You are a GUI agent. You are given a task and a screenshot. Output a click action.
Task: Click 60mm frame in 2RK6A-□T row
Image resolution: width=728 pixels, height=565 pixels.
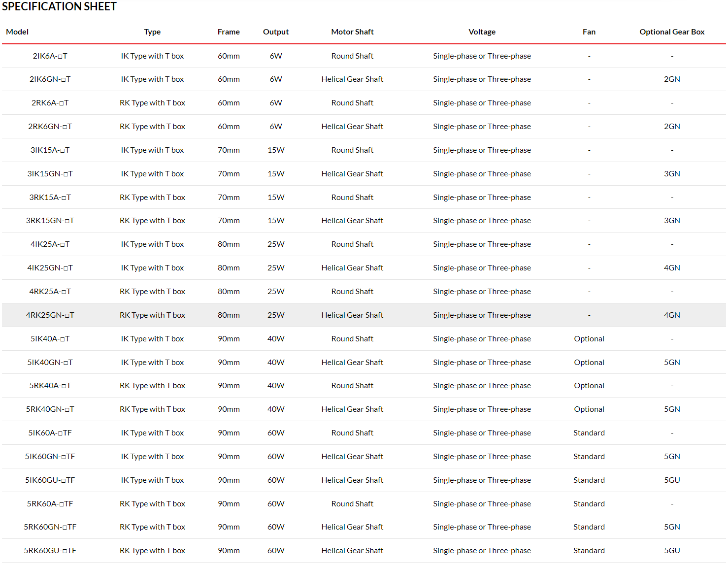point(229,103)
